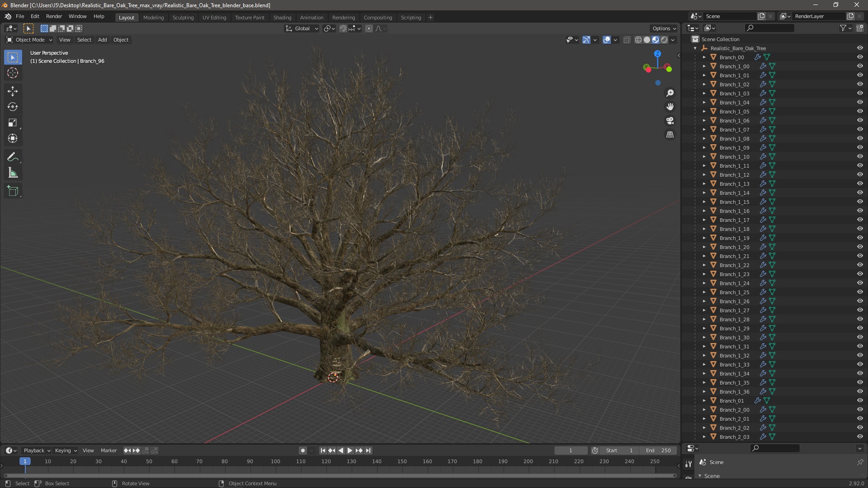Click the Measure tool icon
868x488 pixels.
point(13,174)
